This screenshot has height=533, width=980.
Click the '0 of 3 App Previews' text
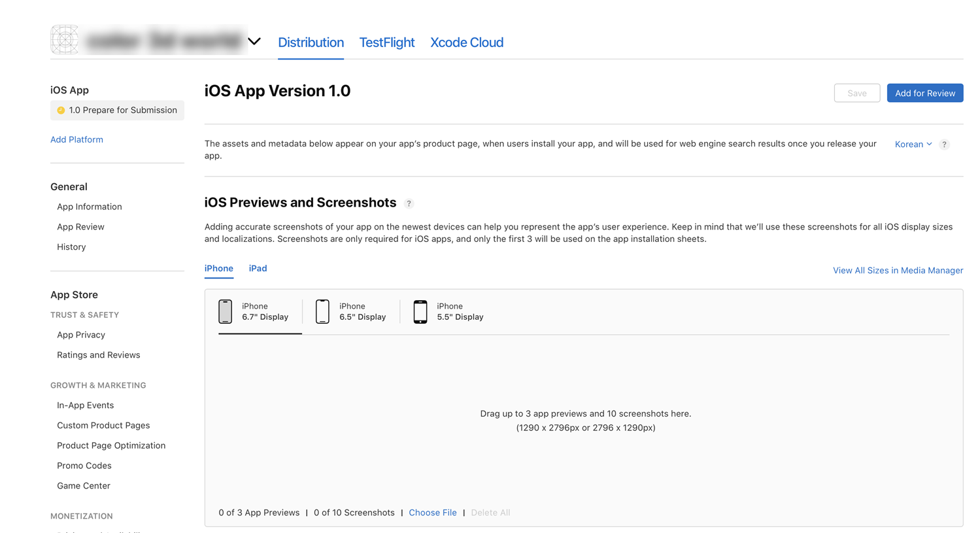pos(259,513)
